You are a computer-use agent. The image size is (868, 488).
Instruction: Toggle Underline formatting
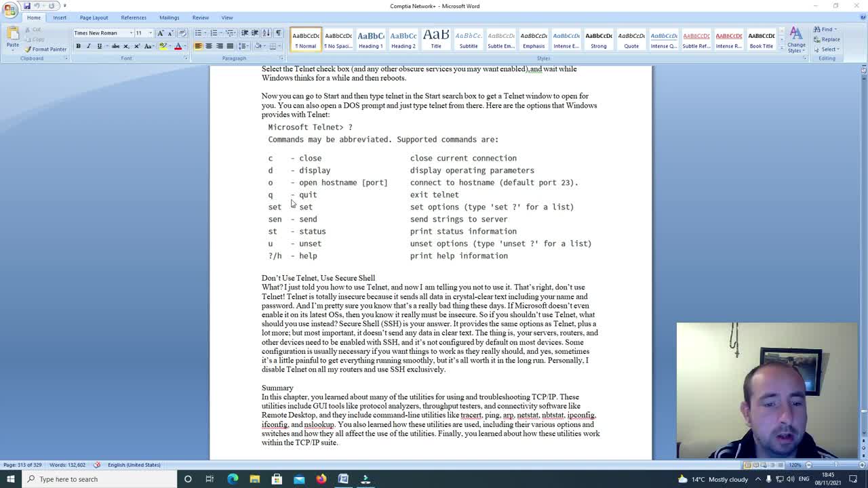tap(99, 46)
